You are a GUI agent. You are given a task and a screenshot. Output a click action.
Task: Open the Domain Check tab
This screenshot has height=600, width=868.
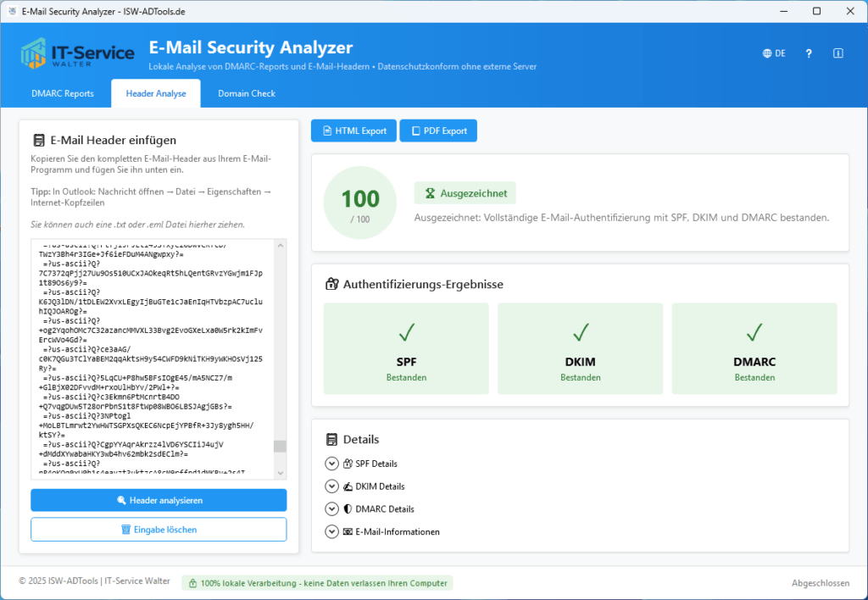[x=246, y=94]
